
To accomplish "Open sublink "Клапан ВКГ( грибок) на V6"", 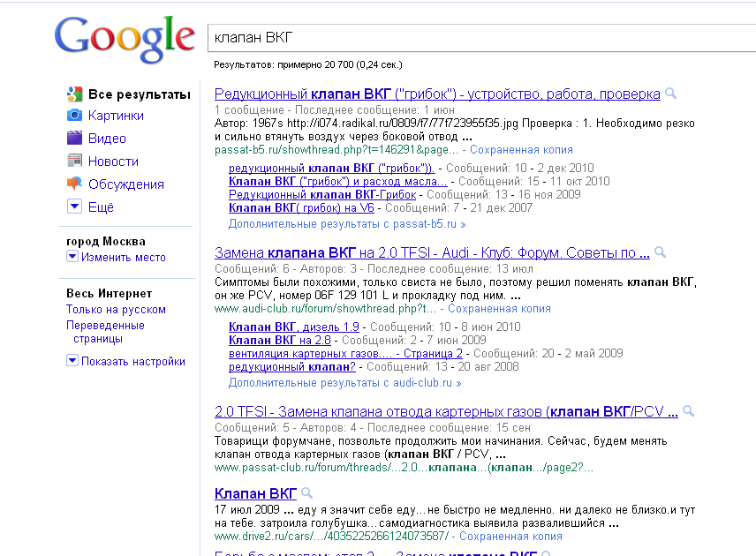I will pos(301,208).
